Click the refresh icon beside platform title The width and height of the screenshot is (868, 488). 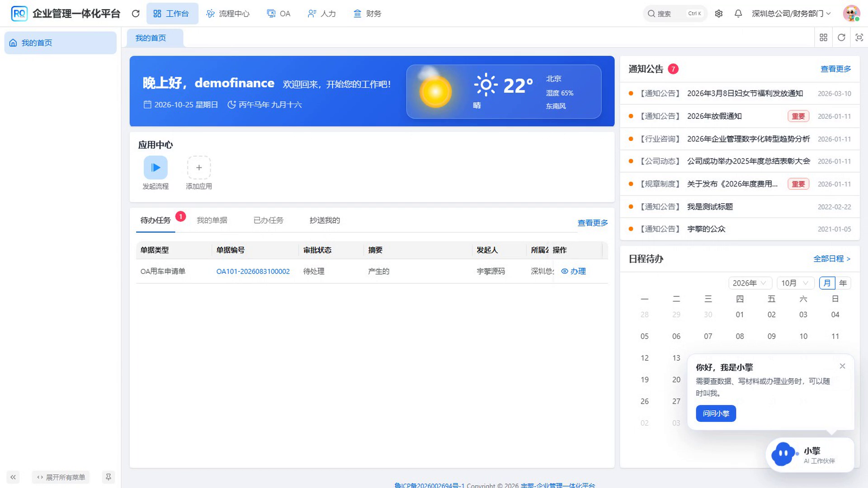click(x=136, y=14)
